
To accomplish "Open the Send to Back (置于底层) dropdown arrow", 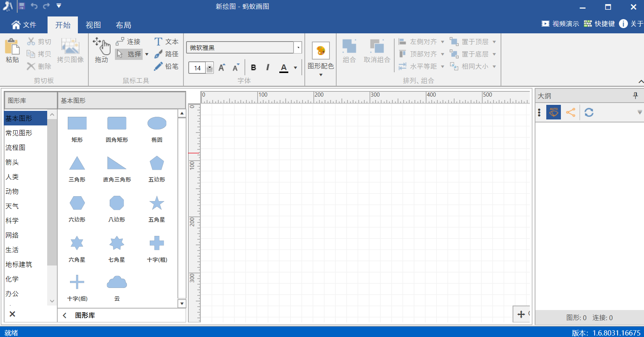I will 494,54.
